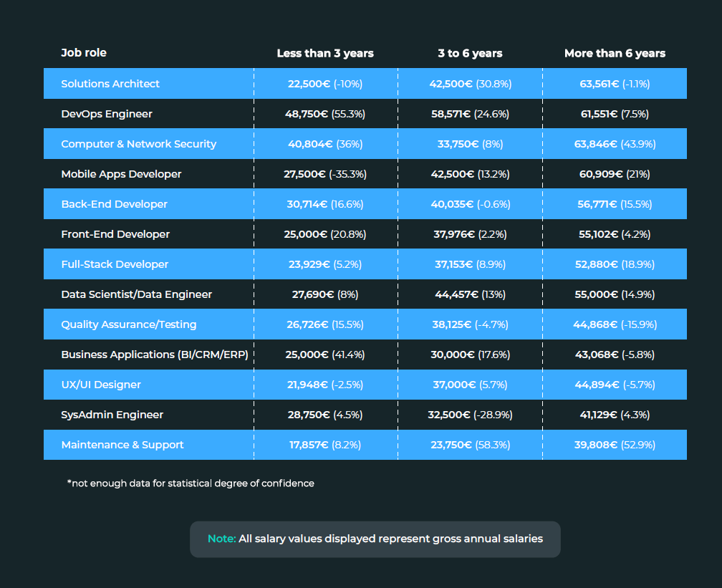Select the Solutions Architect row label

click(x=110, y=84)
